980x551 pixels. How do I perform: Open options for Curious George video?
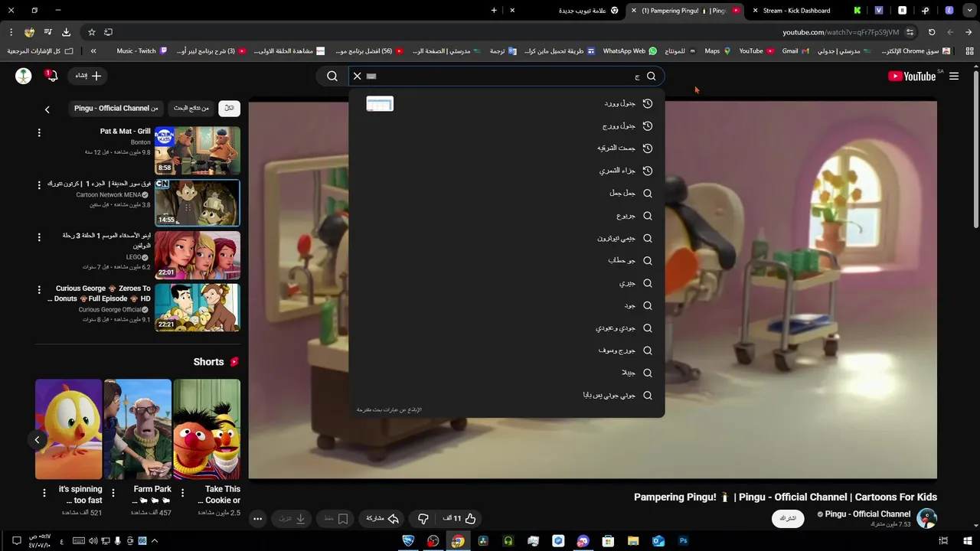(39, 289)
